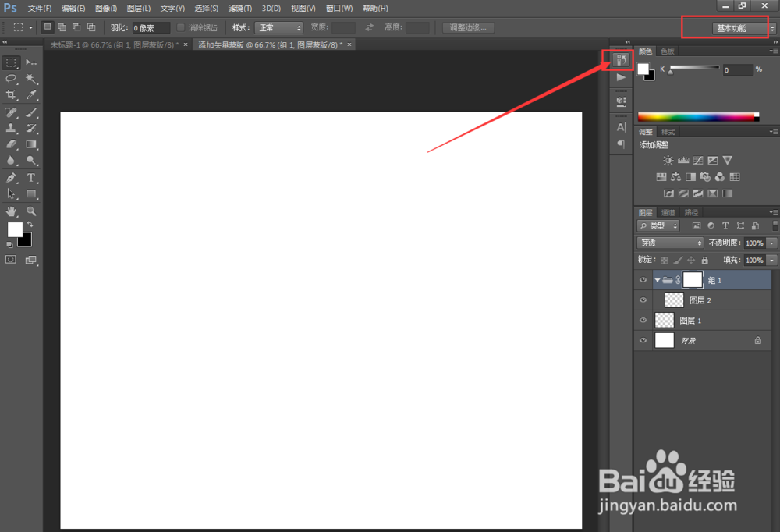780x532 pixels.
Task: Select the Healing Brush tool
Action: (11, 112)
